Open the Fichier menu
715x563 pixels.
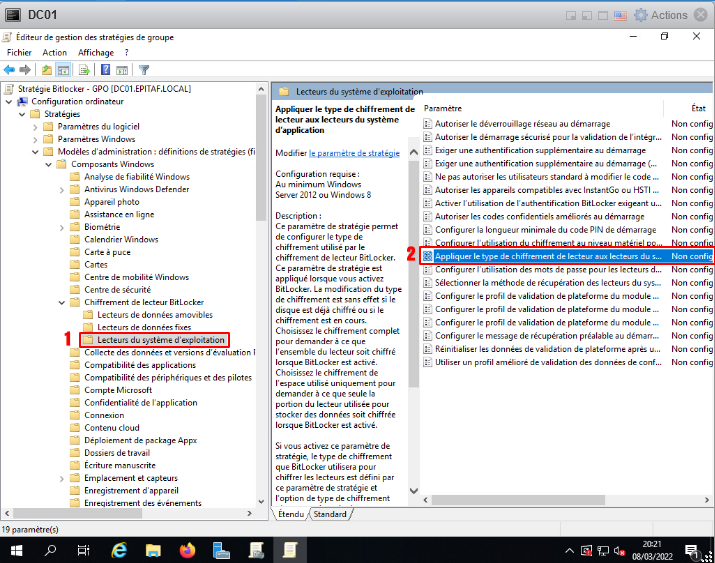(19, 52)
